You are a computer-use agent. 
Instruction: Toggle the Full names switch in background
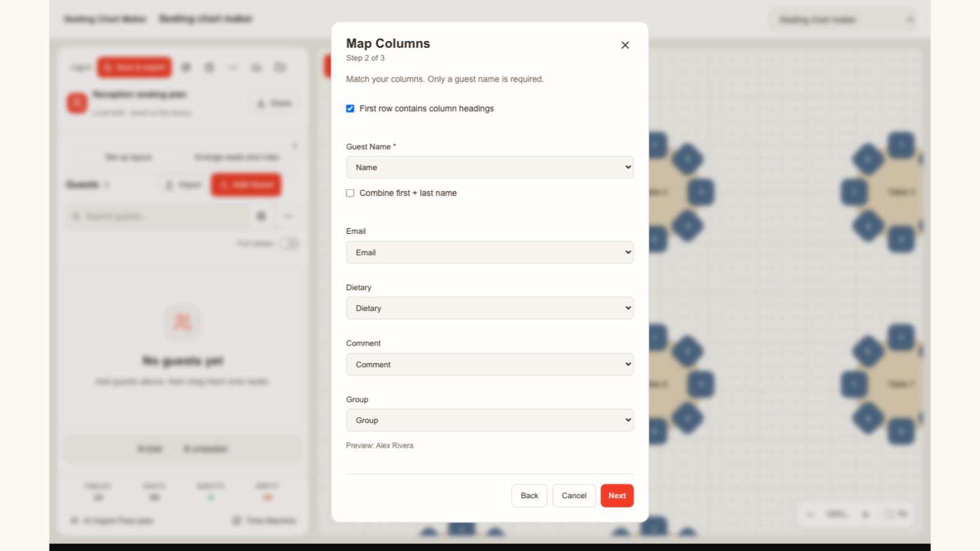point(288,244)
